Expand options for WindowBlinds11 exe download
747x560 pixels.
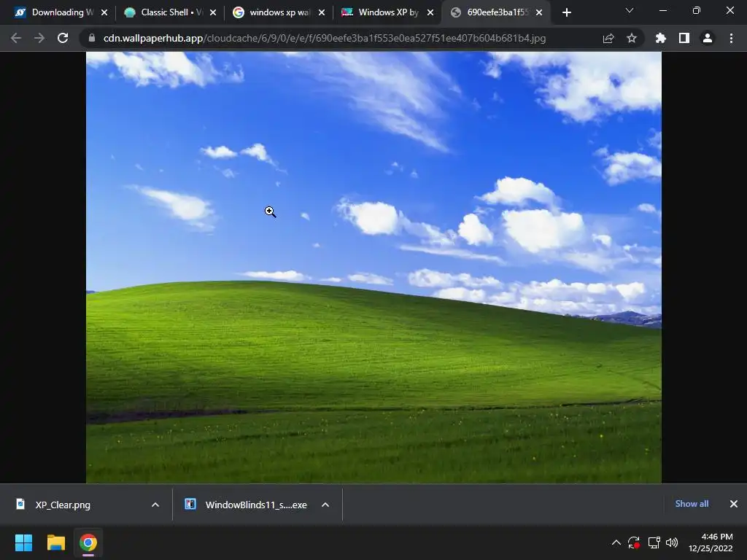[325, 505]
